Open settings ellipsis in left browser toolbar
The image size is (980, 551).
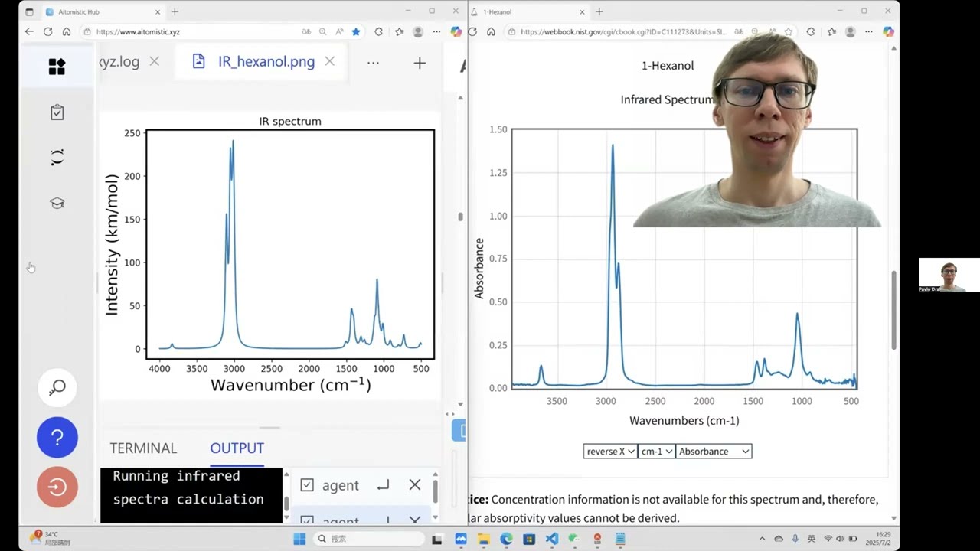pos(437,31)
